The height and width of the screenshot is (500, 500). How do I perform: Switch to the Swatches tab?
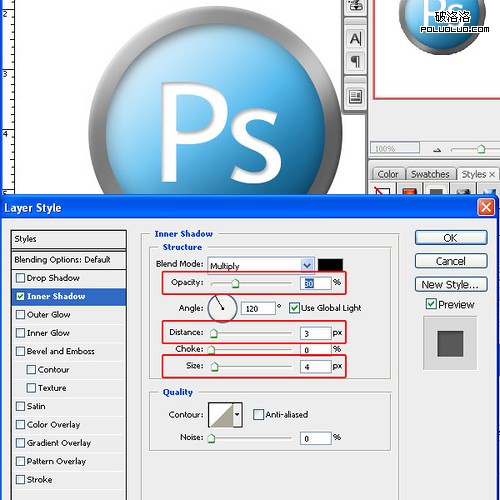[x=430, y=174]
